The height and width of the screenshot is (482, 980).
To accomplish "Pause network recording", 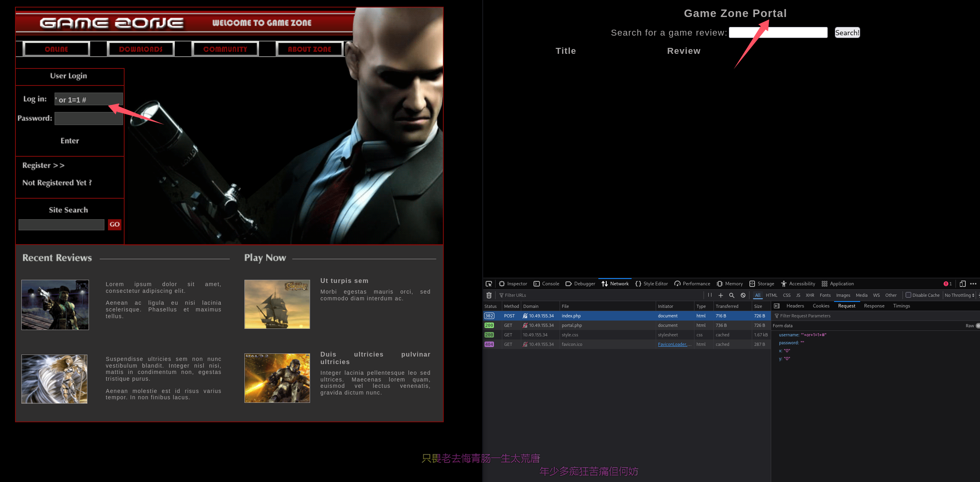I will pos(710,295).
